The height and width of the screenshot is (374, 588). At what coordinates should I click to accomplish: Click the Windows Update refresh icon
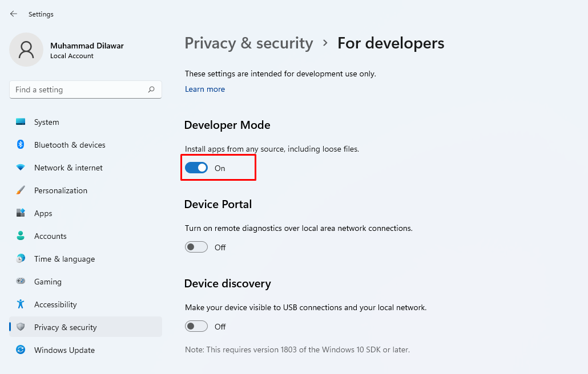pos(21,349)
